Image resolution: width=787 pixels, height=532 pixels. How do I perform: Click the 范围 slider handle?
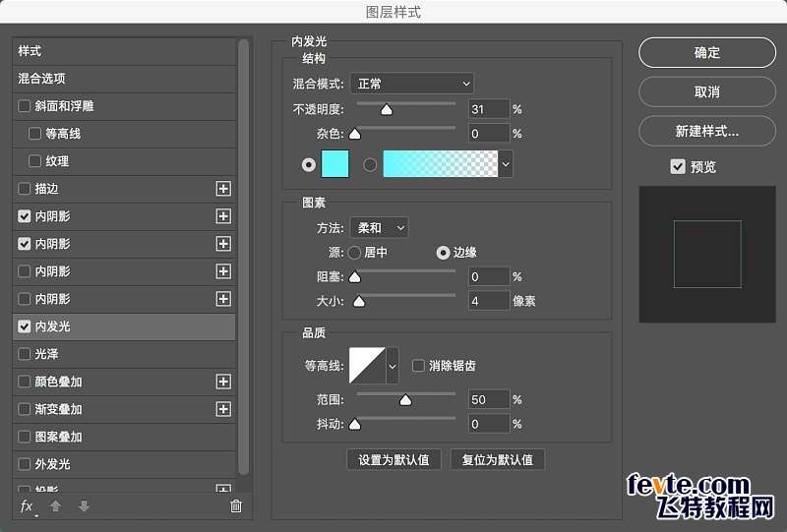[x=405, y=399]
